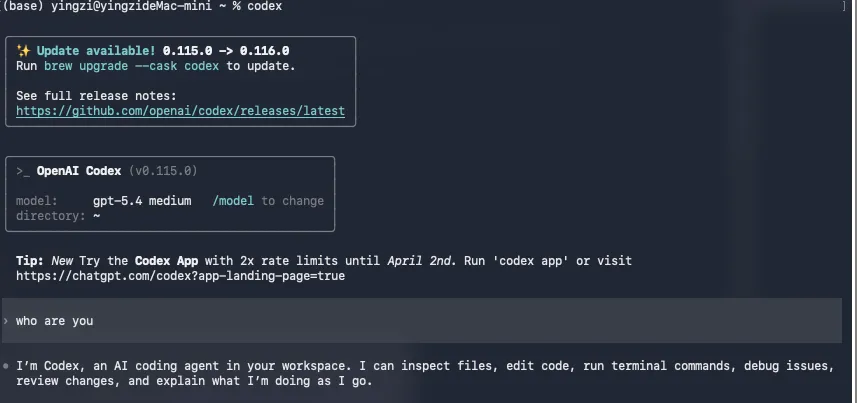Open the GitHub codex releases link

click(x=180, y=111)
